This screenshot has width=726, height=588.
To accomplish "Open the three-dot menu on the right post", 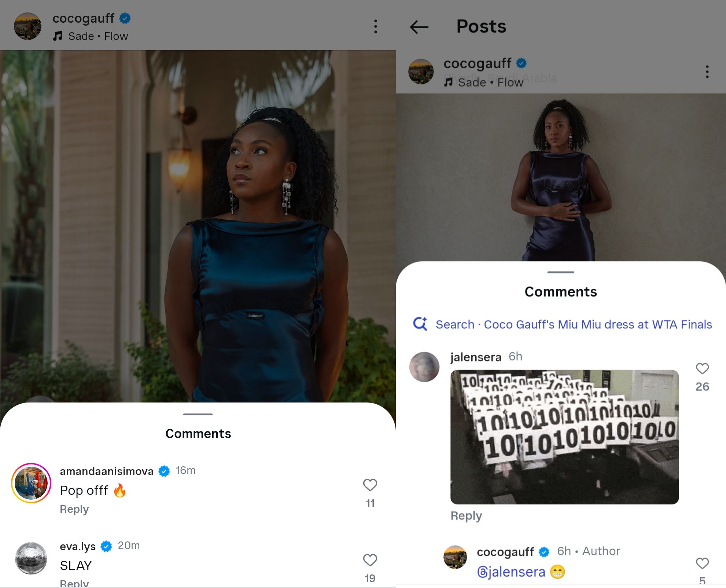I will pos(707,72).
